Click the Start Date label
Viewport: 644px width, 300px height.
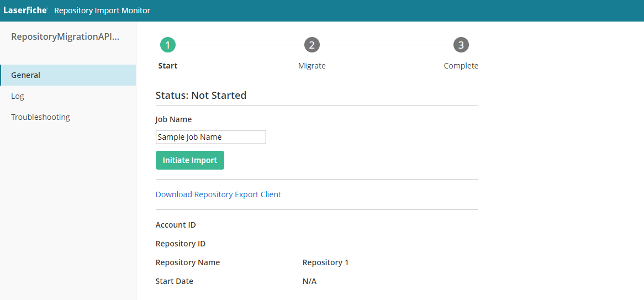click(175, 282)
